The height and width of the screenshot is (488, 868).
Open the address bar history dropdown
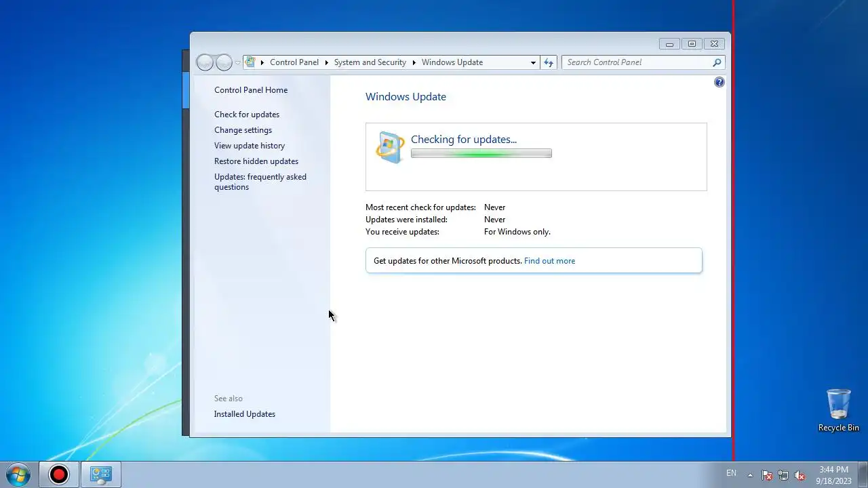tap(533, 62)
